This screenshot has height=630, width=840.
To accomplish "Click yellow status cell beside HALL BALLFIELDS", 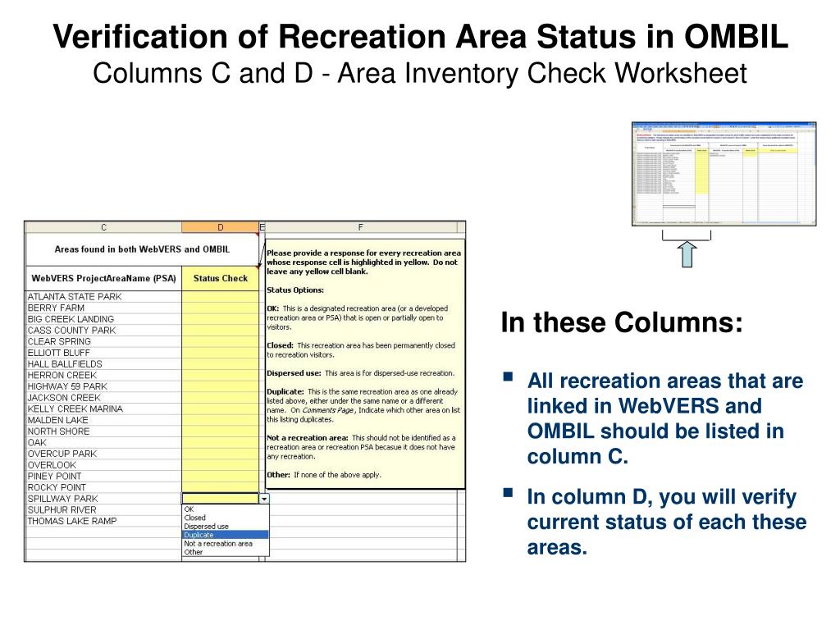I will click(220, 363).
